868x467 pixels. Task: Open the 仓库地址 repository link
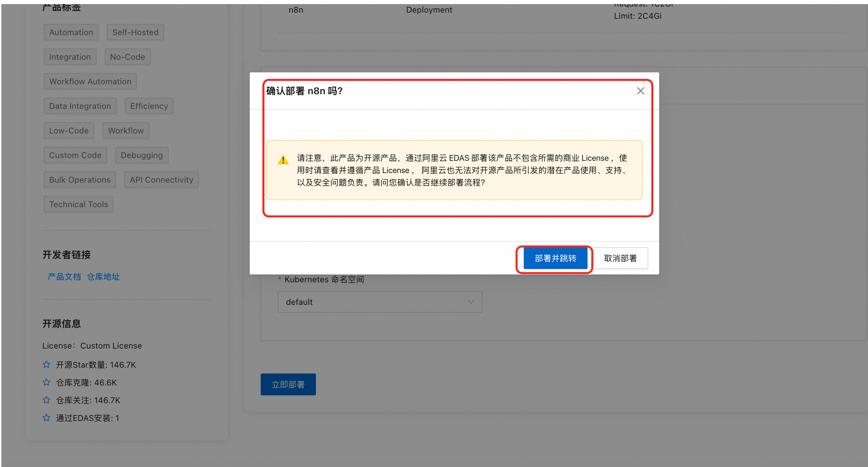click(x=103, y=277)
